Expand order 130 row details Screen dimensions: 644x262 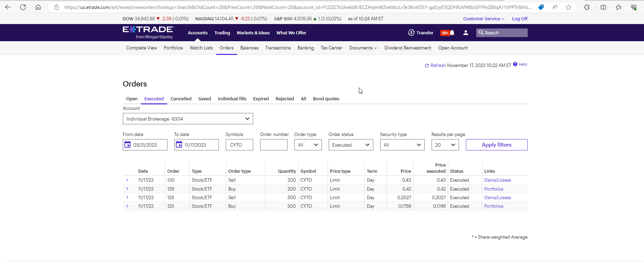[x=127, y=180]
